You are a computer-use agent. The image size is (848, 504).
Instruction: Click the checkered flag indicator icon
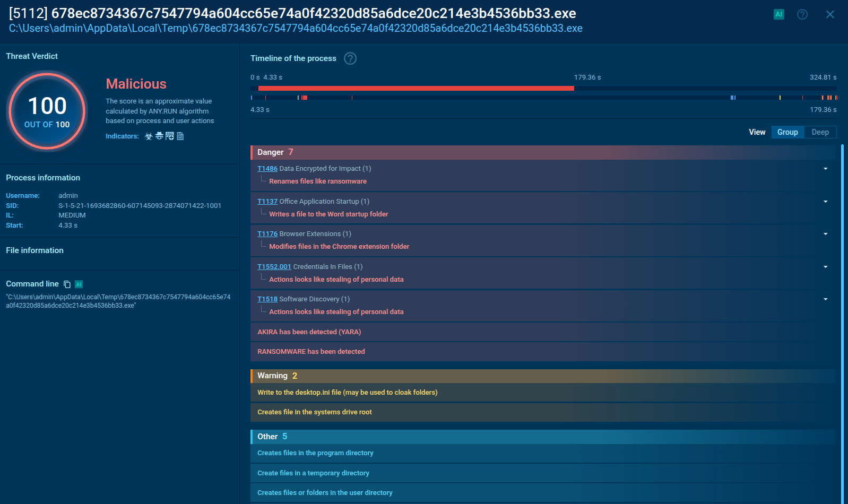(x=170, y=136)
